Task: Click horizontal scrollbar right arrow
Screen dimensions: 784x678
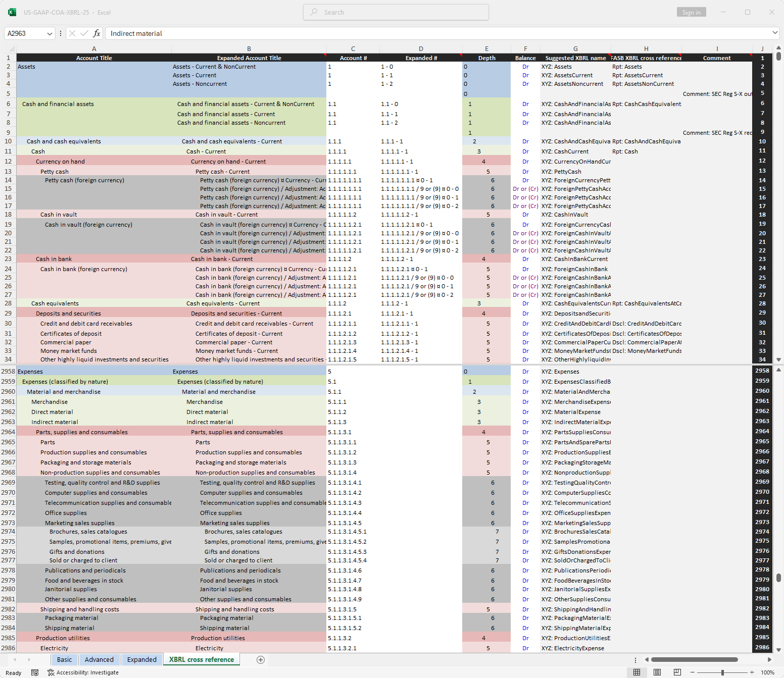Action: click(769, 660)
